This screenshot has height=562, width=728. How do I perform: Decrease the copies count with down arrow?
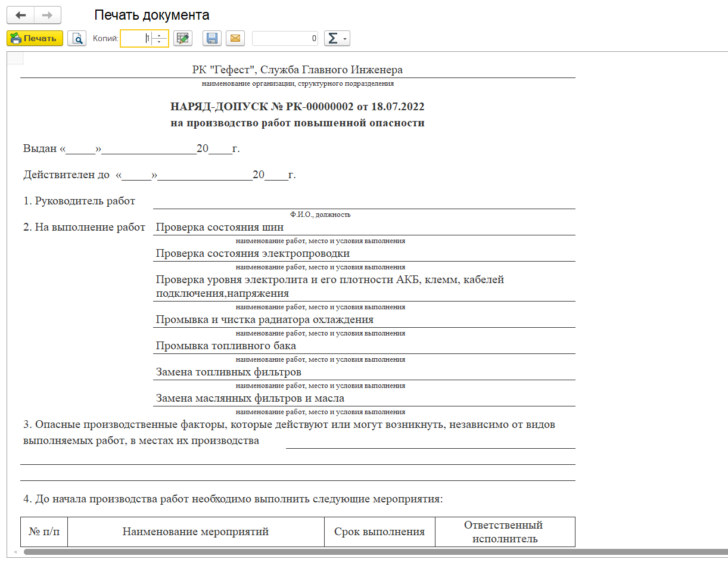pyautogui.click(x=159, y=42)
